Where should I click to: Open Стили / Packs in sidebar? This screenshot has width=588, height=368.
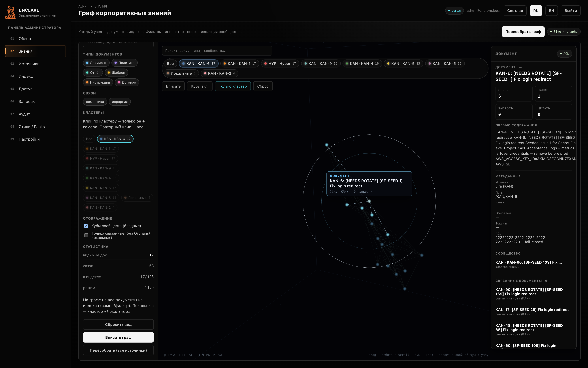point(35,126)
